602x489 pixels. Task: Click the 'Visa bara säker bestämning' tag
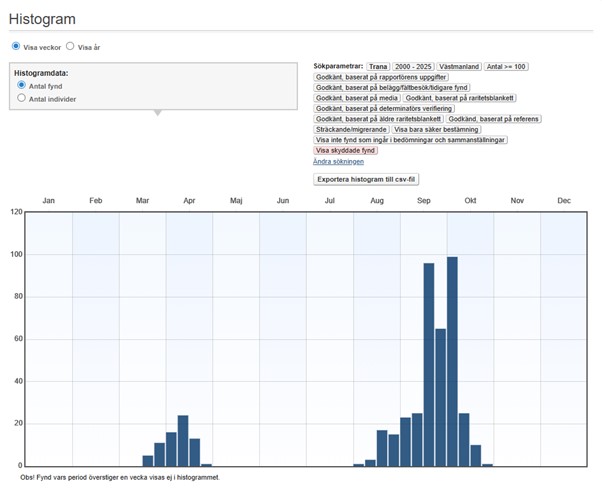[x=437, y=129]
